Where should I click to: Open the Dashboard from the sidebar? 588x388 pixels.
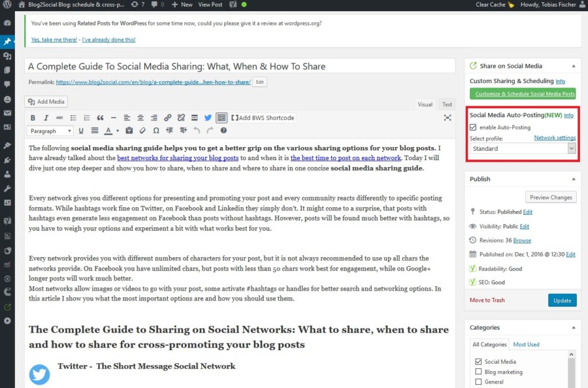[x=7, y=23]
